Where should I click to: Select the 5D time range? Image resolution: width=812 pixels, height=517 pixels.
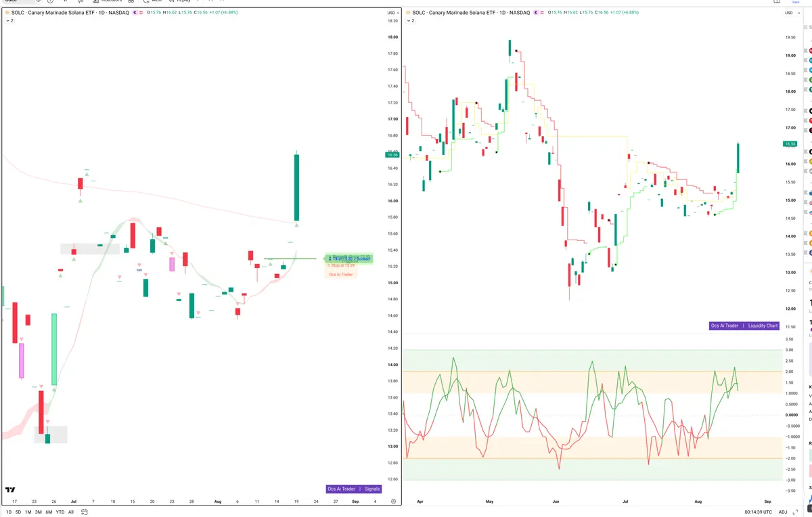[x=18, y=512]
